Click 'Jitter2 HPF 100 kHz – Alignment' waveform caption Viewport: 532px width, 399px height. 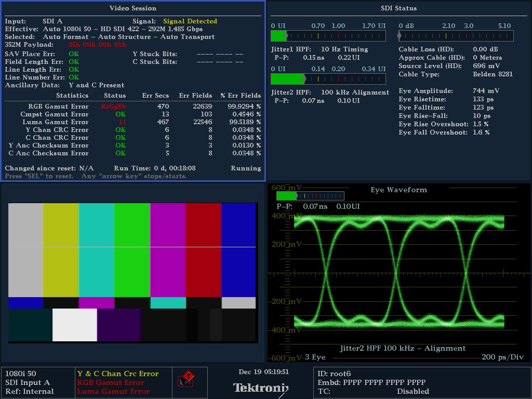(403, 349)
